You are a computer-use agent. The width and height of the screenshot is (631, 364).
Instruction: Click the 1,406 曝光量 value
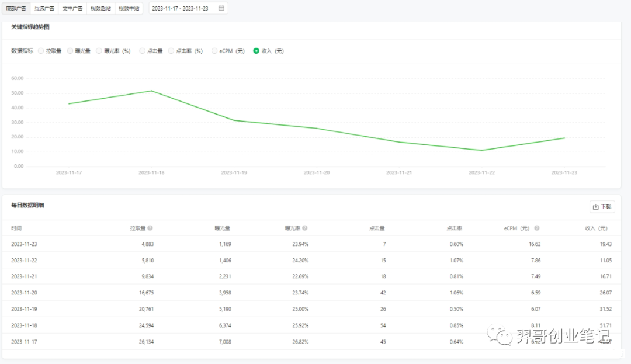tap(225, 260)
